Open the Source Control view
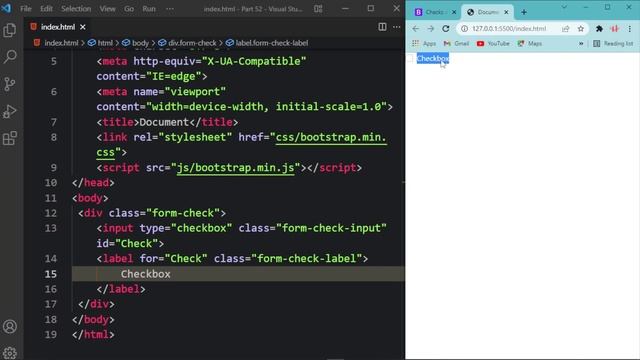 click(x=9, y=84)
